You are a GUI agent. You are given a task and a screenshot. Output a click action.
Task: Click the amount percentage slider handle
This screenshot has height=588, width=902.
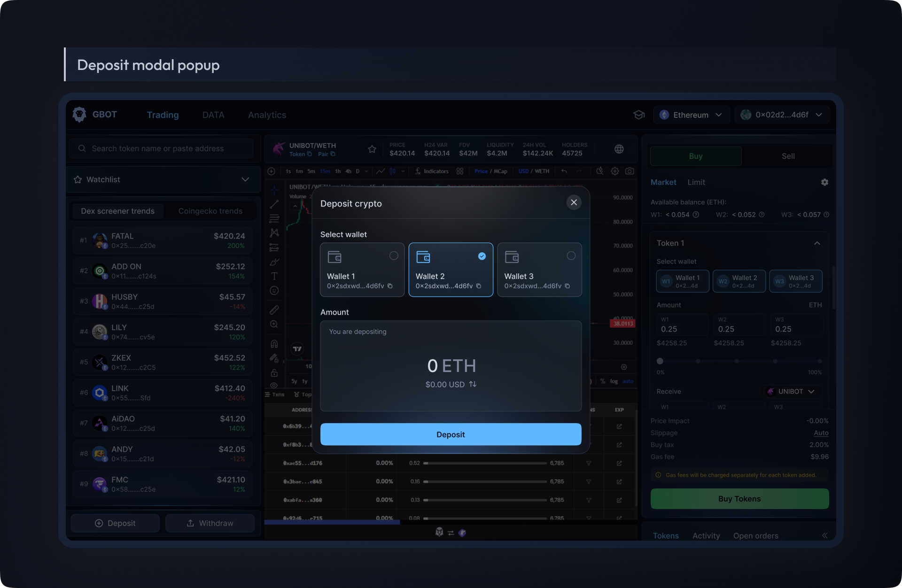point(660,361)
